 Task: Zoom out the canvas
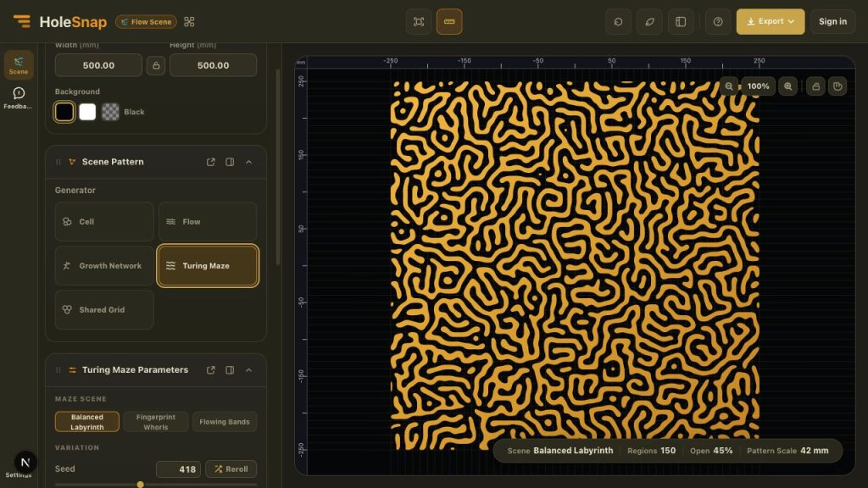(x=729, y=86)
